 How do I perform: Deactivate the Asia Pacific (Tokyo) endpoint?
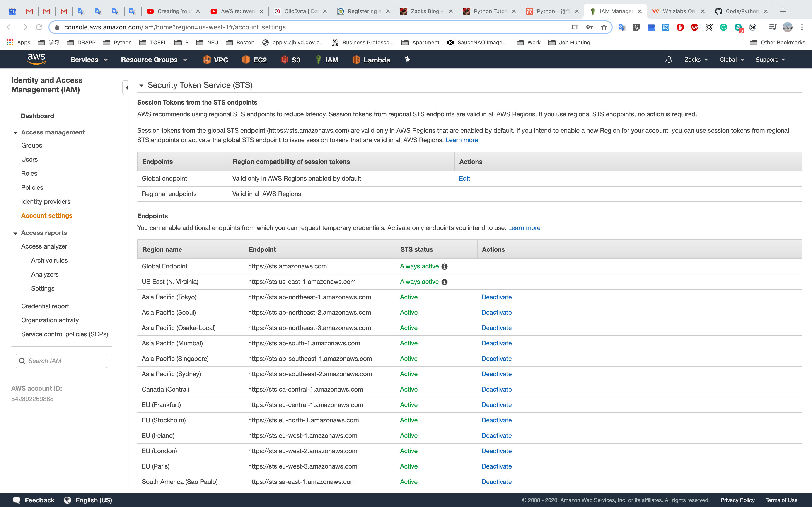pos(496,297)
